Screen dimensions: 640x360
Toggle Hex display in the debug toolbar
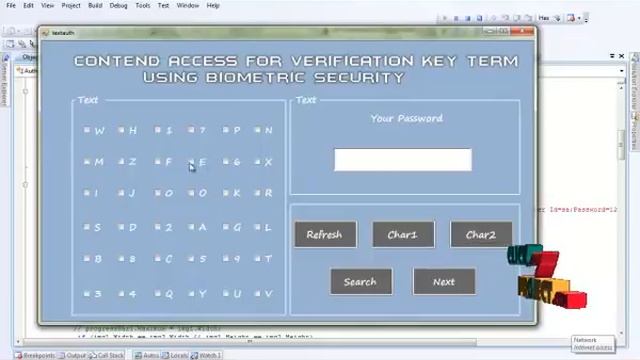543,18
